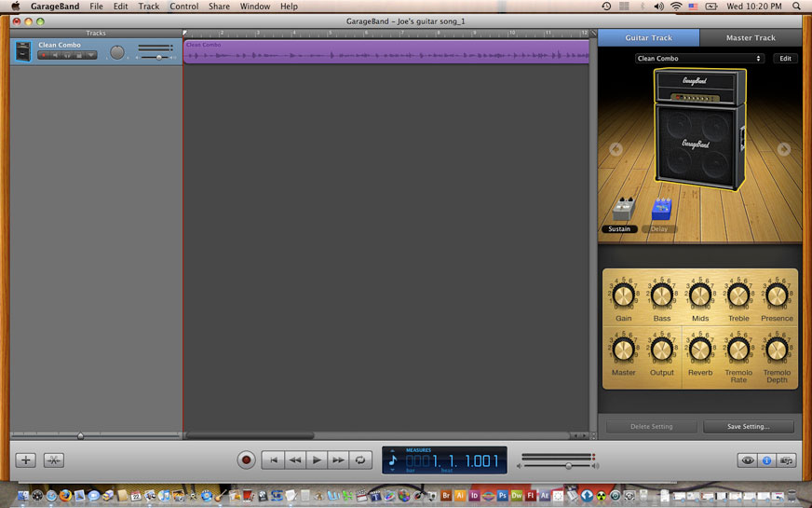Mute the Clean Combo track

tap(56, 55)
